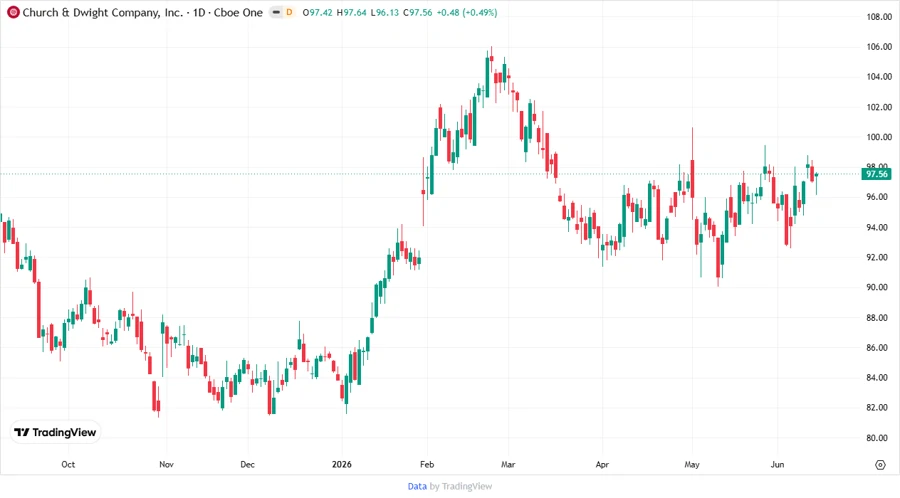Click the 94.00 price axis label
Screen dimensions: 900x498
pos(879,227)
